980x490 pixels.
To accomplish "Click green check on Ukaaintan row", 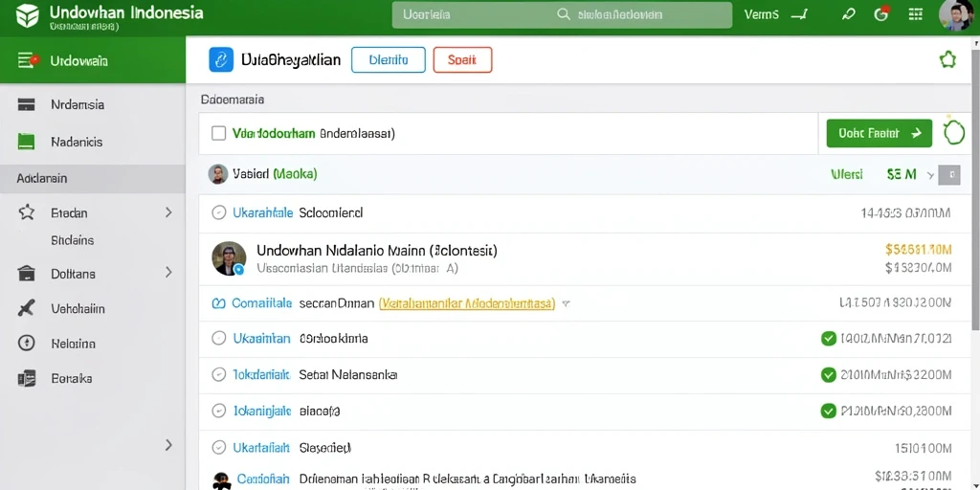I will (x=828, y=339).
